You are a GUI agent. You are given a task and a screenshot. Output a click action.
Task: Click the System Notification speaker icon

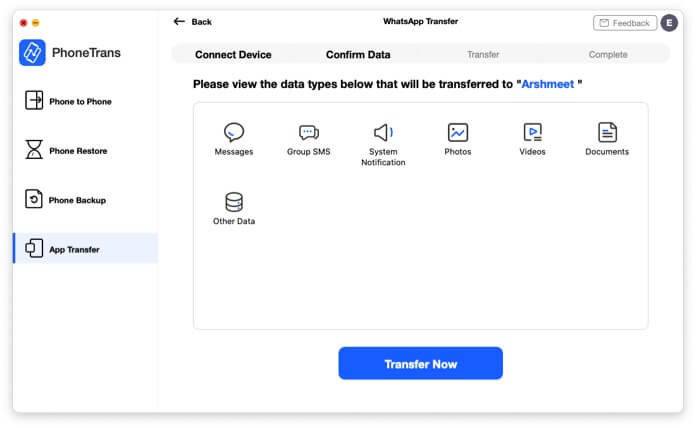(383, 132)
